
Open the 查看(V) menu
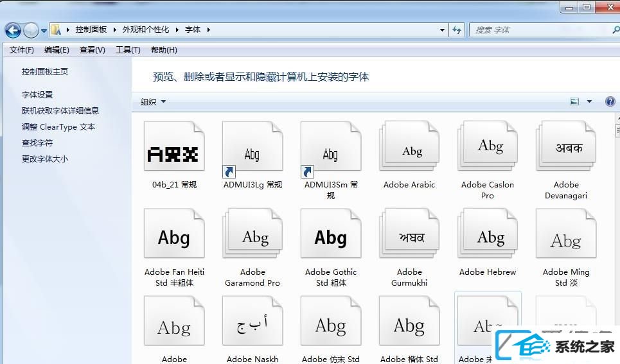click(x=92, y=50)
